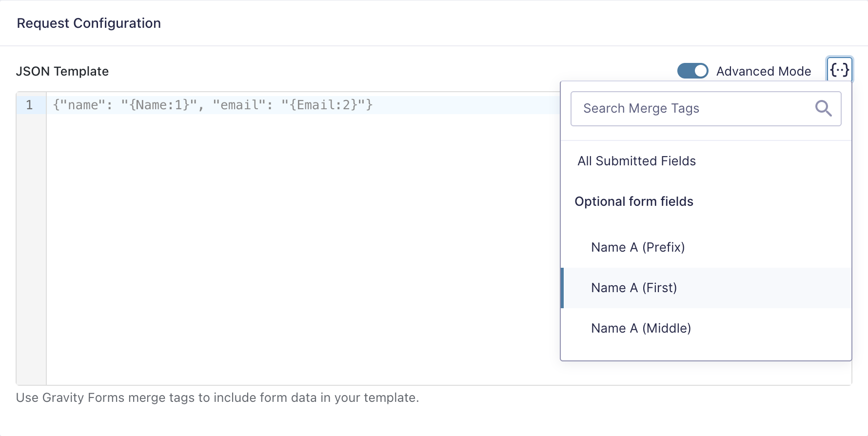Click the Gravity Forms merge tags help text

(217, 397)
